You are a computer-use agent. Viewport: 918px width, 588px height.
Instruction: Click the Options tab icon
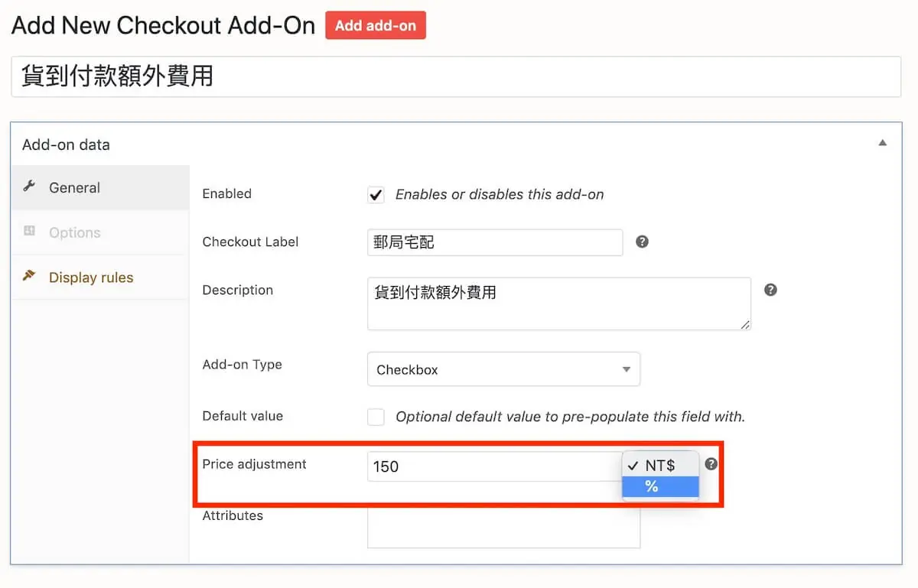[x=29, y=231]
